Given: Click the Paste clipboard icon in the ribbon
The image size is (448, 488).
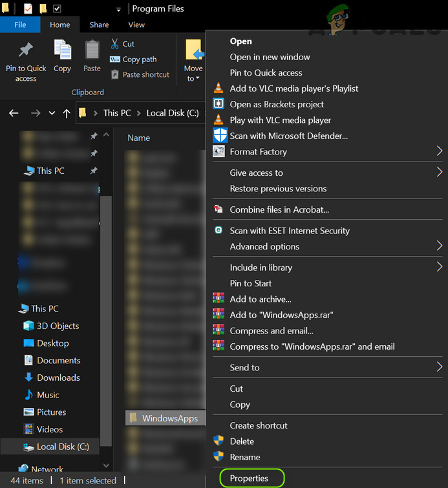Looking at the screenshot, I should [x=92, y=50].
